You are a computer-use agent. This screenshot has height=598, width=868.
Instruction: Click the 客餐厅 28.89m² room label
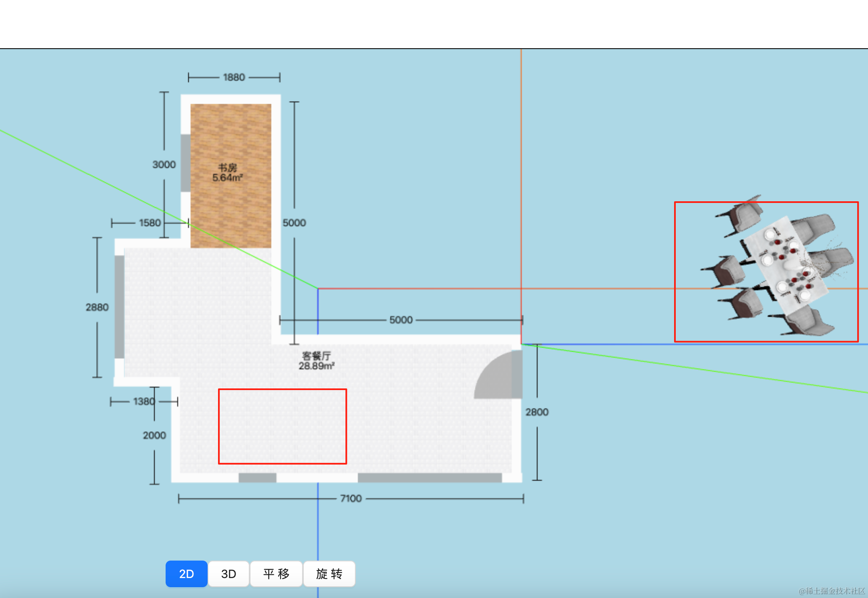pos(316,361)
